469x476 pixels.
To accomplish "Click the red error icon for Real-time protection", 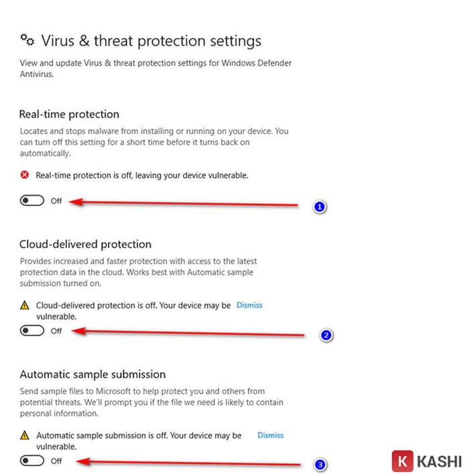I will (x=25, y=175).
